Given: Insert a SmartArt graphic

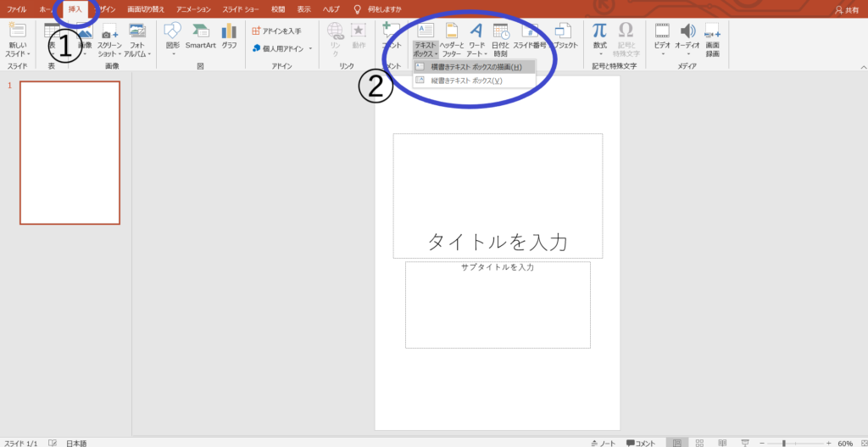Looking at the screenshot, I should (x=200, y=36).
